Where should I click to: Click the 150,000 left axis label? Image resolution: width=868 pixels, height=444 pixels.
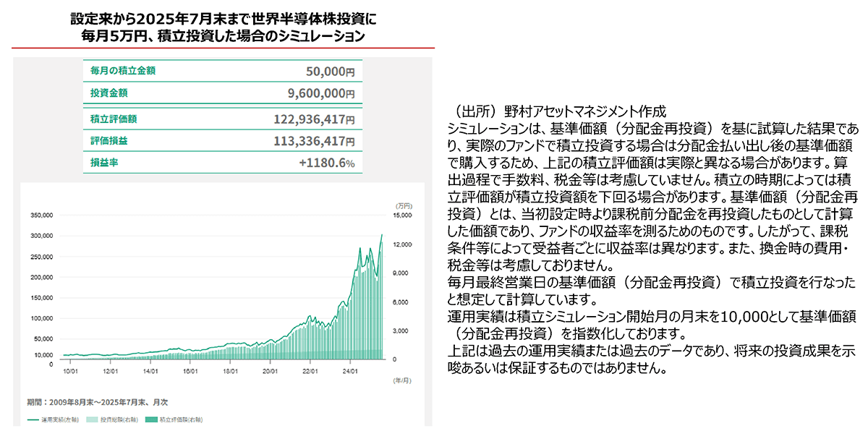pyautogui.click(x=42, y=297)
